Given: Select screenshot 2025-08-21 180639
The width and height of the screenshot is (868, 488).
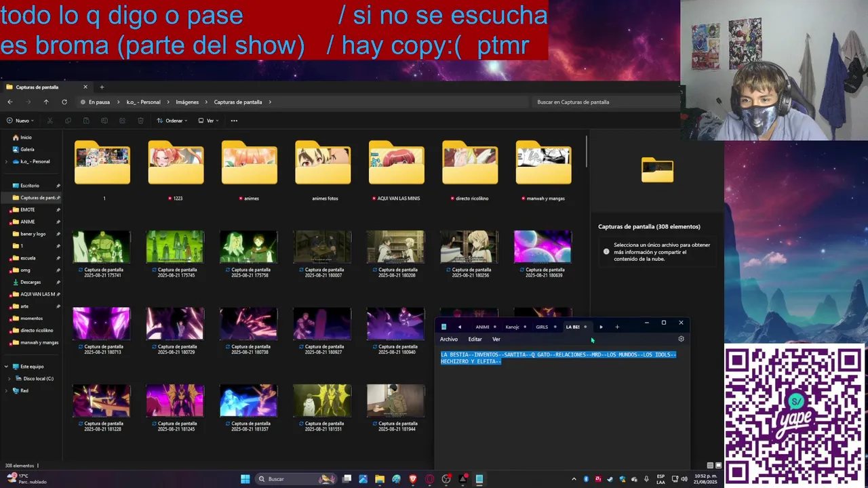Looking at the screenshot, I should (x=542, y=254).
